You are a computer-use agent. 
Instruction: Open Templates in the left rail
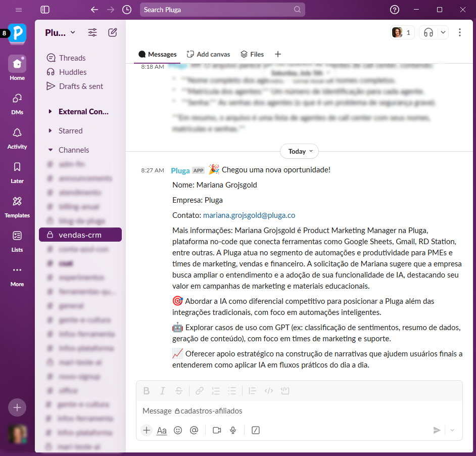(17, 207)
